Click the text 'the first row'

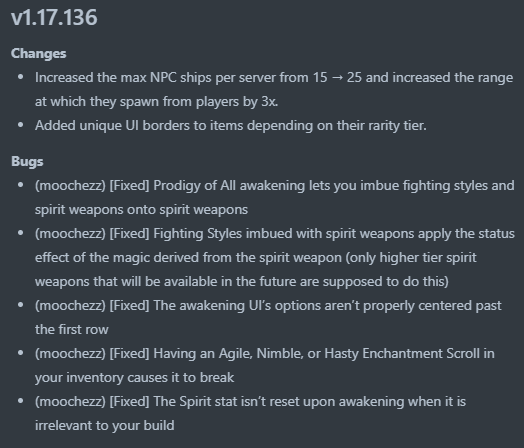(x=72, y=330)
